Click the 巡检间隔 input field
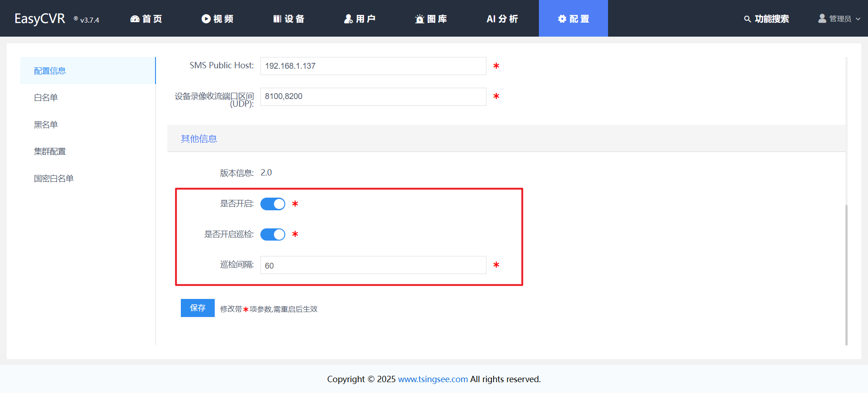This screenshot has height=393, width=868. coord(373,265)
